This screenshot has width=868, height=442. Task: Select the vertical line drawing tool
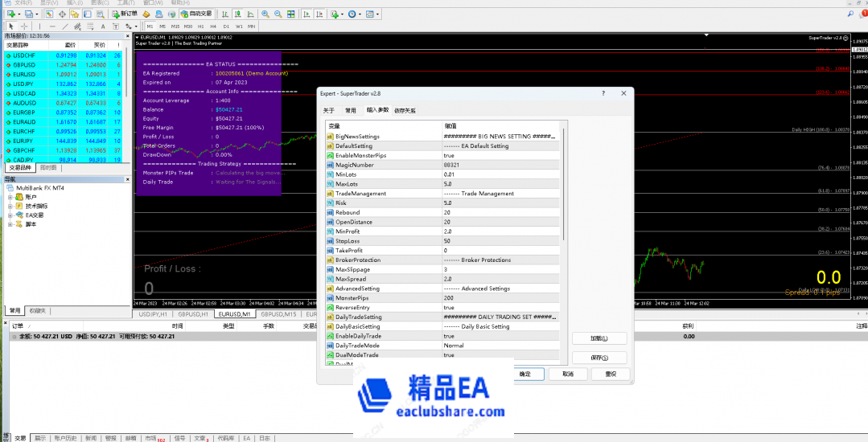[39, 26]
